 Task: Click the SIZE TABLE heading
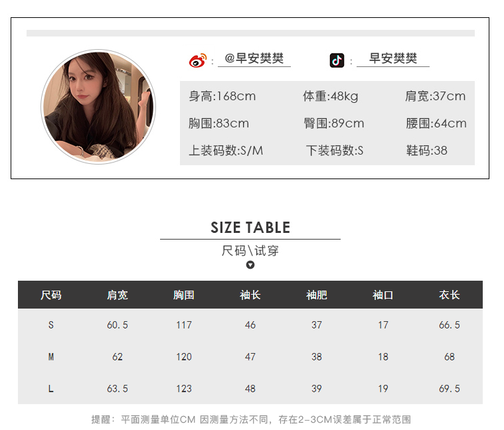[250, 228]
